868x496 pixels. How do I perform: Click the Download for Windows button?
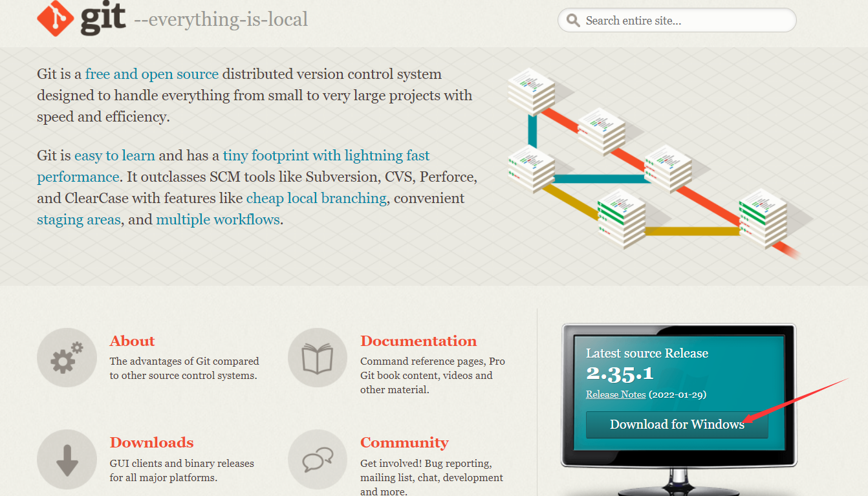point(677,424)
